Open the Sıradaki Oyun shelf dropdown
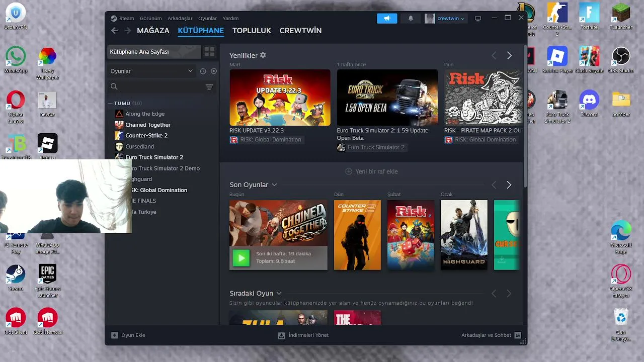 [279, 294]
